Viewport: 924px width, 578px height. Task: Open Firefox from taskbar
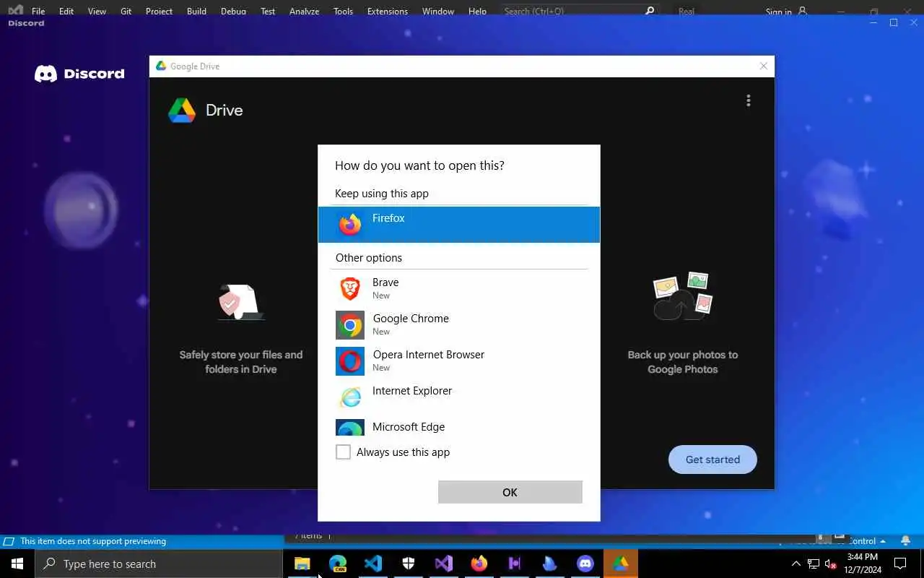479,564
